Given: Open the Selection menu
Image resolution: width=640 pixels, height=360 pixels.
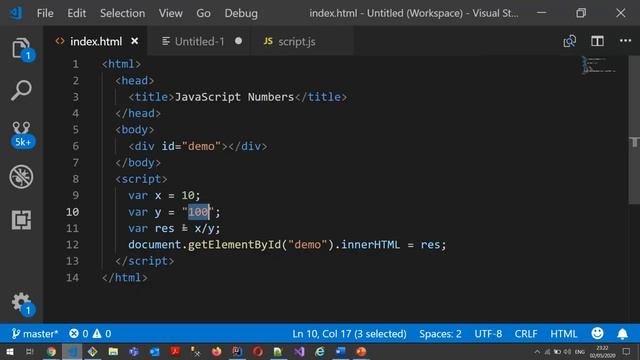Looking at the screenshot, I should click(x=122, y=13).
